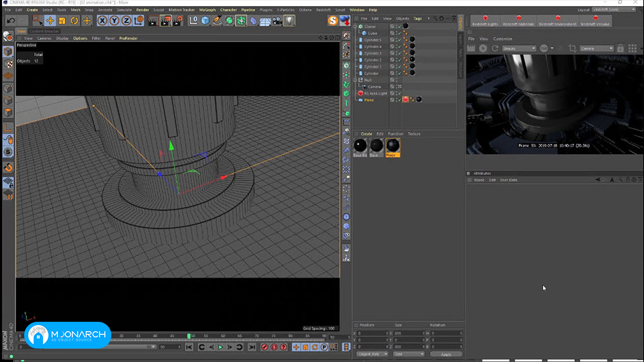Collapse the Null object tree
The width and height of the screenshot is (644, 362).
[356, 80]
